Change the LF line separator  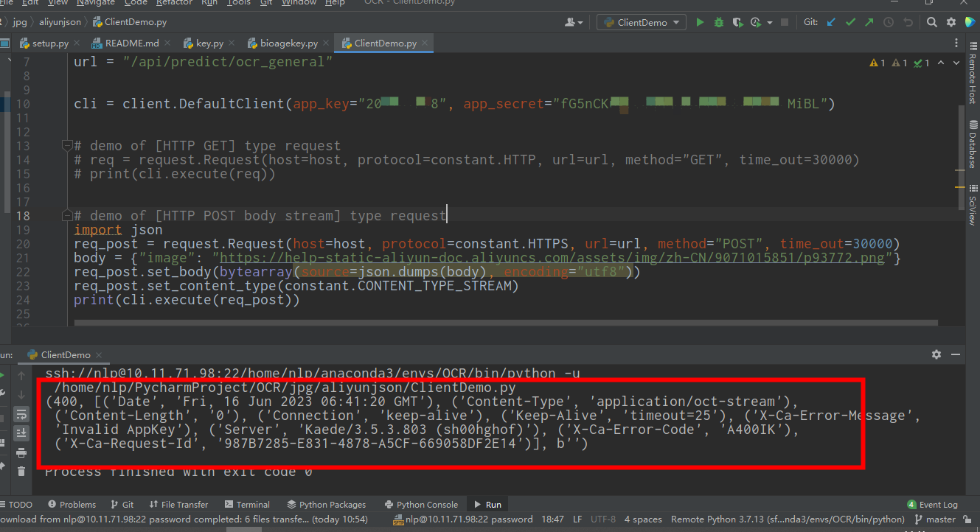tap(577, 519)
